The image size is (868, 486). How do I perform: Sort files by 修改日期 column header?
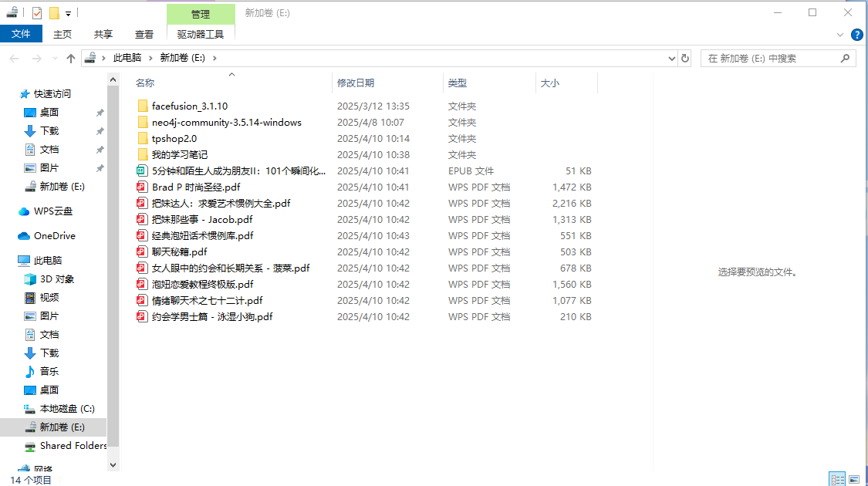pyautogui.click(x=355, y=83)
